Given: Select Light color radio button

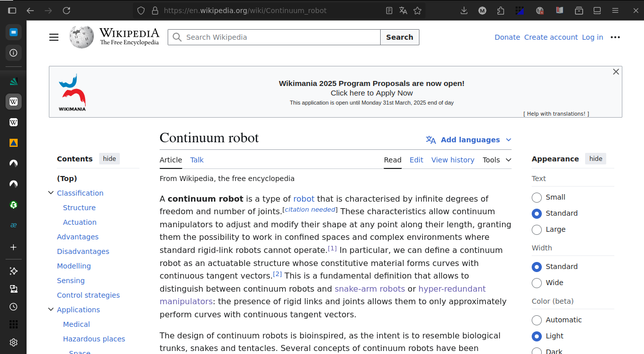Looking at the screenshot, I should pyautogui.click(x=537, y=336).
